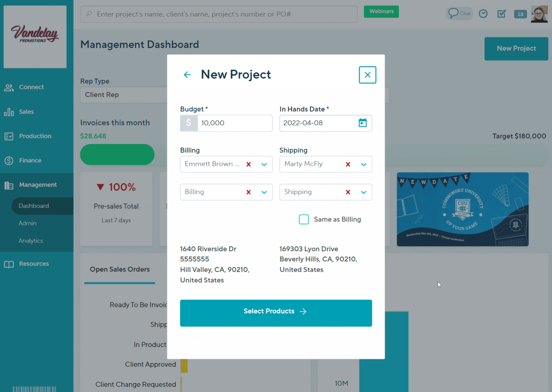Expand the Marty McFly shipping dropdown
The height and width of the screenshot is (392, 552).
363,164
